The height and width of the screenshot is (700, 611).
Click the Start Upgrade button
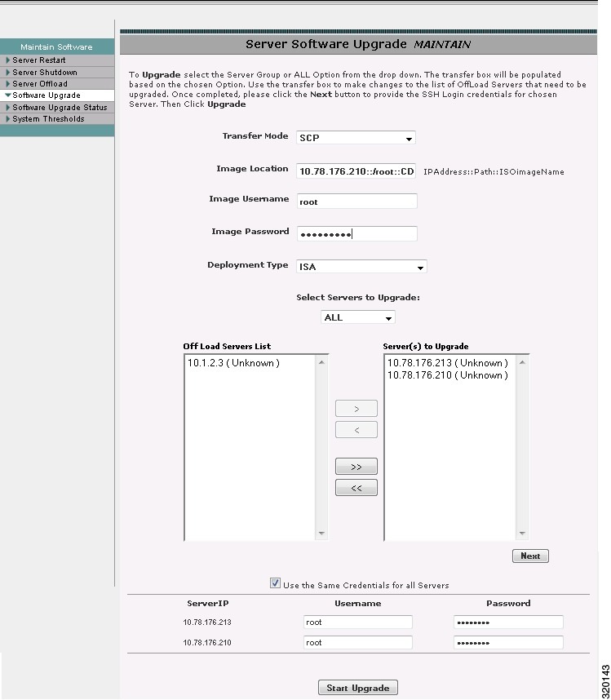click(358, 688)
